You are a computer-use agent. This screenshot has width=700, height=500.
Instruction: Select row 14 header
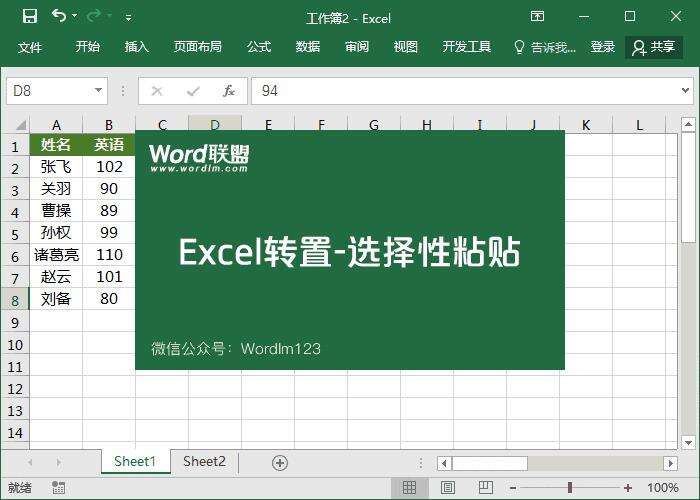pyautogui.click(x=15, y=432)
